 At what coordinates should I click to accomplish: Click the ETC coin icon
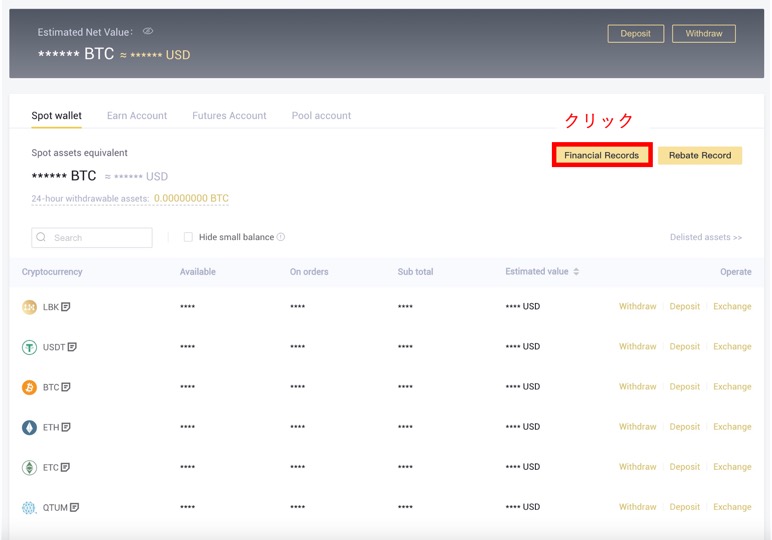(29, 467)
